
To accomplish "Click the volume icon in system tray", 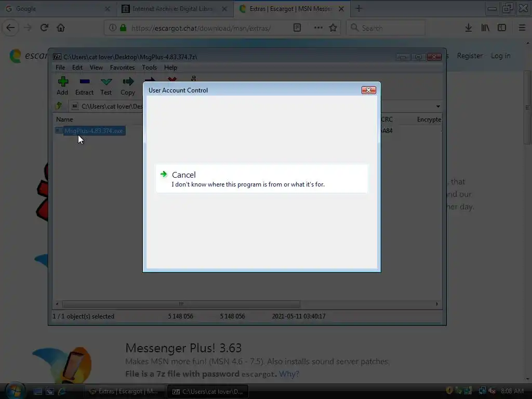I will [493, 391].
